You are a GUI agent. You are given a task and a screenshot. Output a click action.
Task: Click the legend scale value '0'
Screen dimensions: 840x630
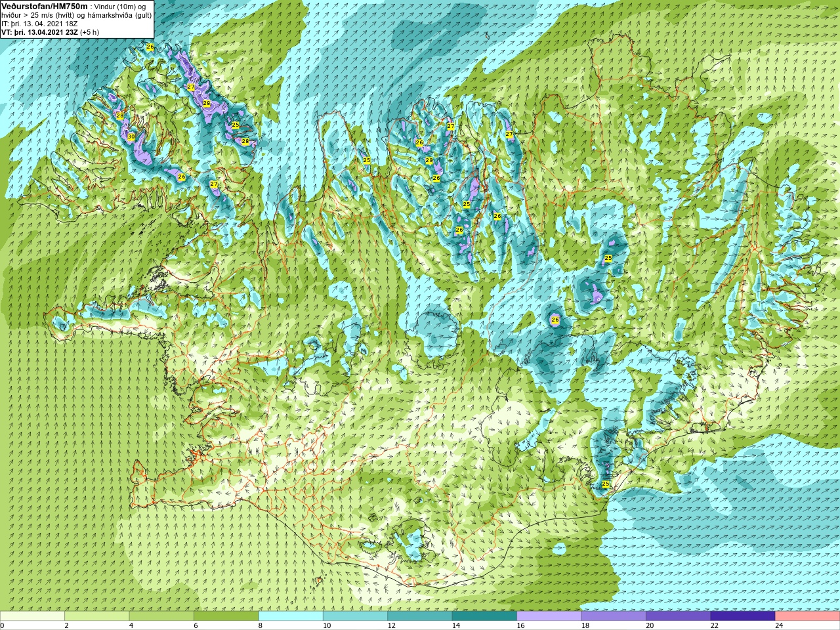coord(3,625)
